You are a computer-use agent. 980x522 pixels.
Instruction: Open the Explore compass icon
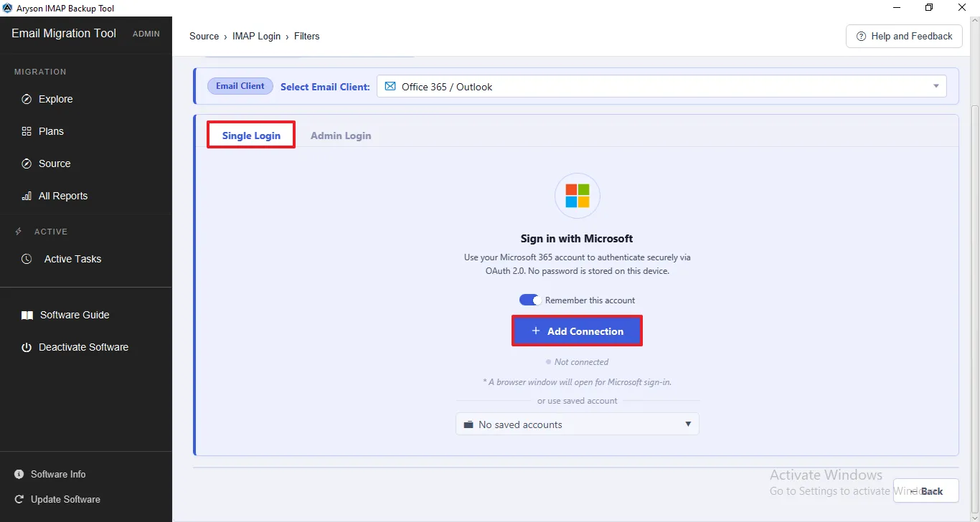pos(27,99)
